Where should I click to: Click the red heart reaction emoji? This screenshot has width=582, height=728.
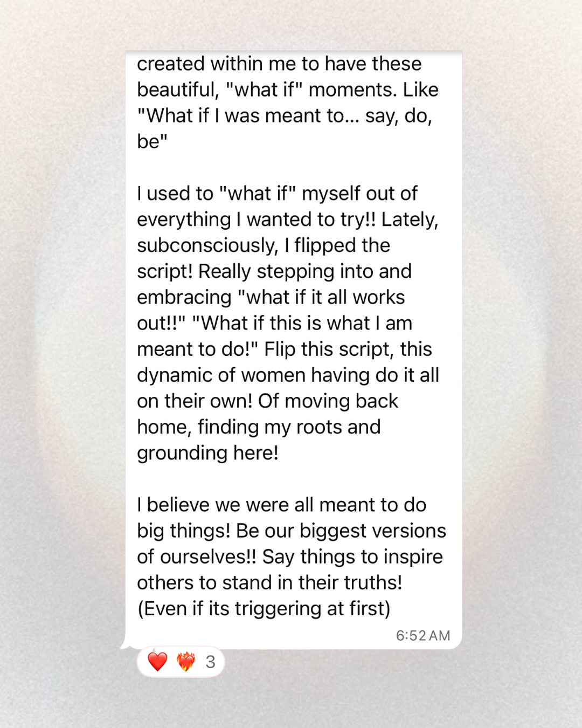[157, 661]
